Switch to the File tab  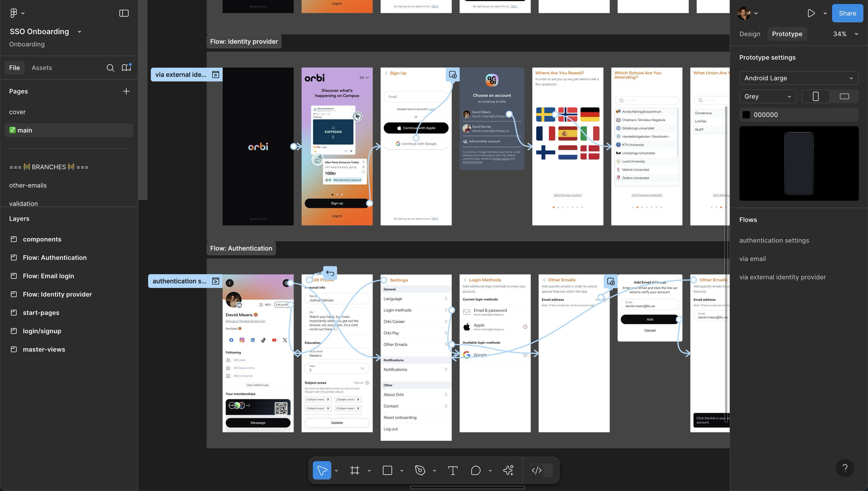tap(15, 68)
